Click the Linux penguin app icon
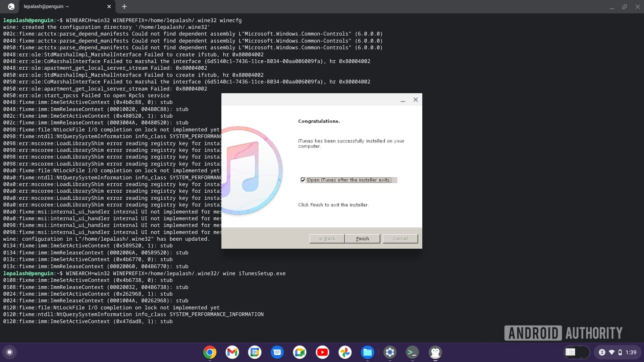The image size is (644, 362). (435, 352)
